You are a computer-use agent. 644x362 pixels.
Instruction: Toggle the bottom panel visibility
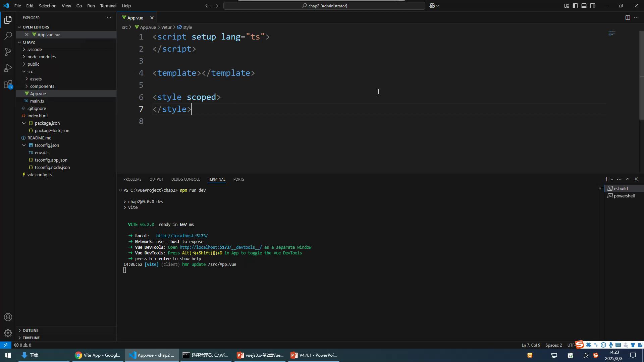584,6
